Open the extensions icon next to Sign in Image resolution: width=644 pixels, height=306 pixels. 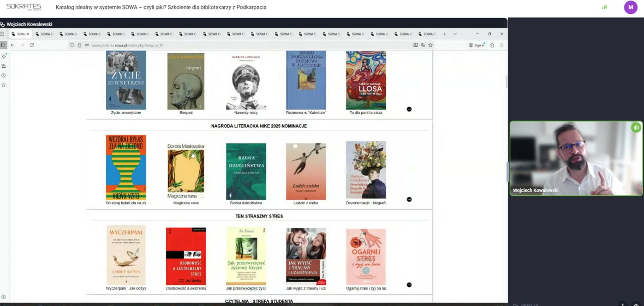coord(492,45)
